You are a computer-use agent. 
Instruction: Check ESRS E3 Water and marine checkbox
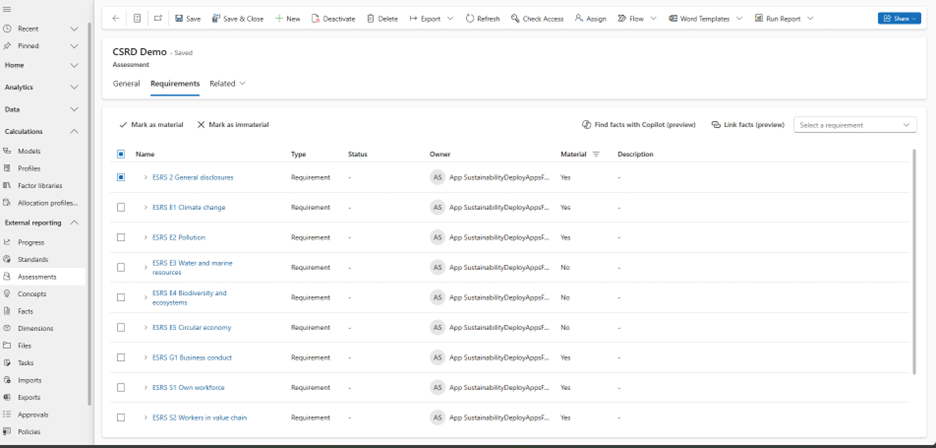pyautogui.click(x=121, y=268)
